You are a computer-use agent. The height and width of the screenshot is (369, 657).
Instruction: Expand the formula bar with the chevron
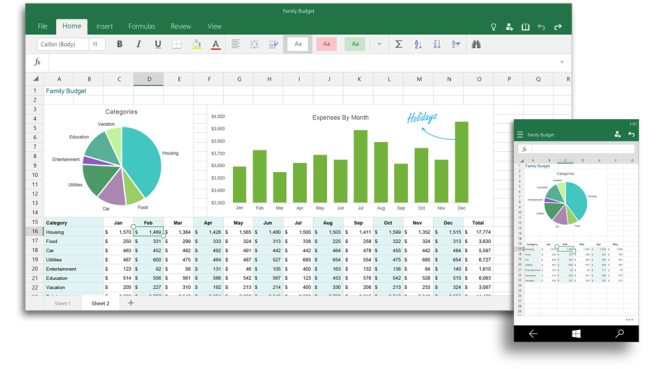(562, 62)
